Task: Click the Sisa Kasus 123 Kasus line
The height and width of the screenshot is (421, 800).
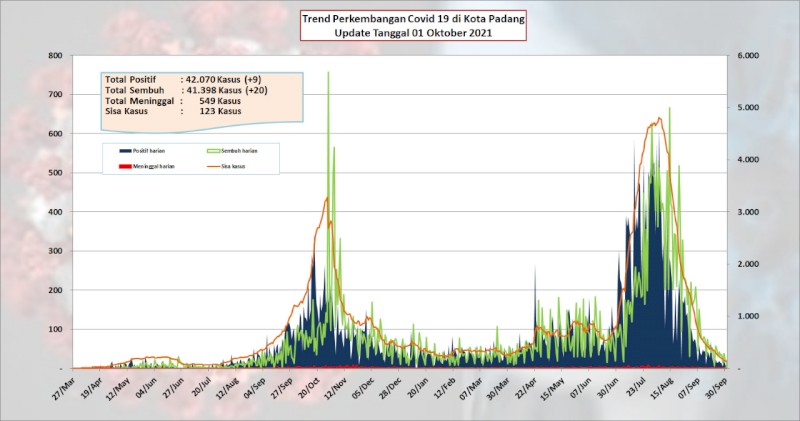Action: tap(173, 111)
